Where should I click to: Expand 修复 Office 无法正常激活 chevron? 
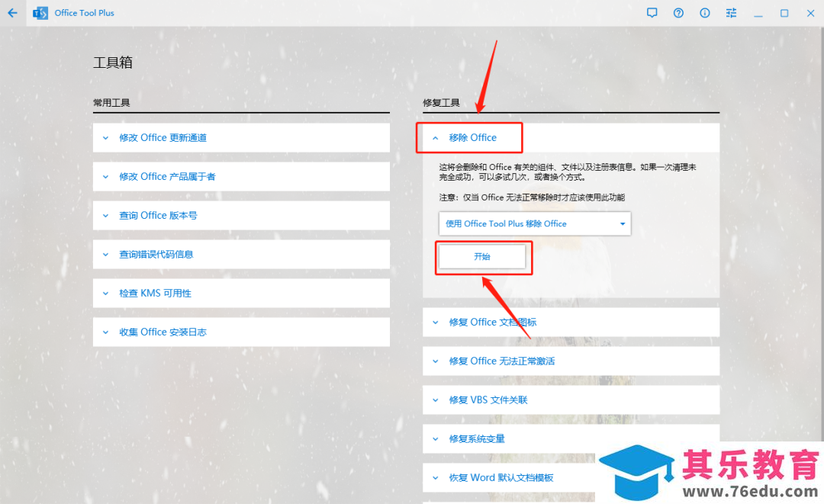tap(435, 361)
